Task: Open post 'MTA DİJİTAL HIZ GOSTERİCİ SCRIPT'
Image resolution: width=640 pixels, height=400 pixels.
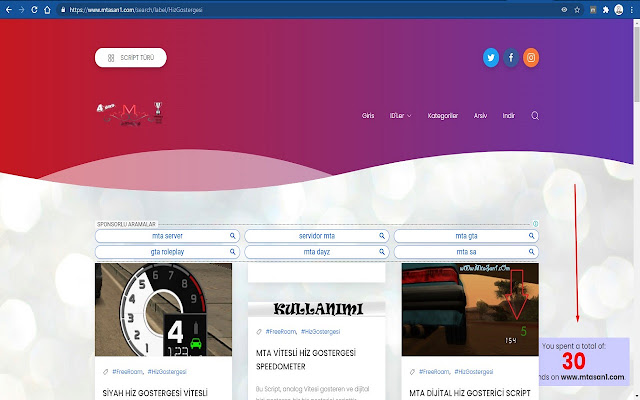Action: (470, 393)
